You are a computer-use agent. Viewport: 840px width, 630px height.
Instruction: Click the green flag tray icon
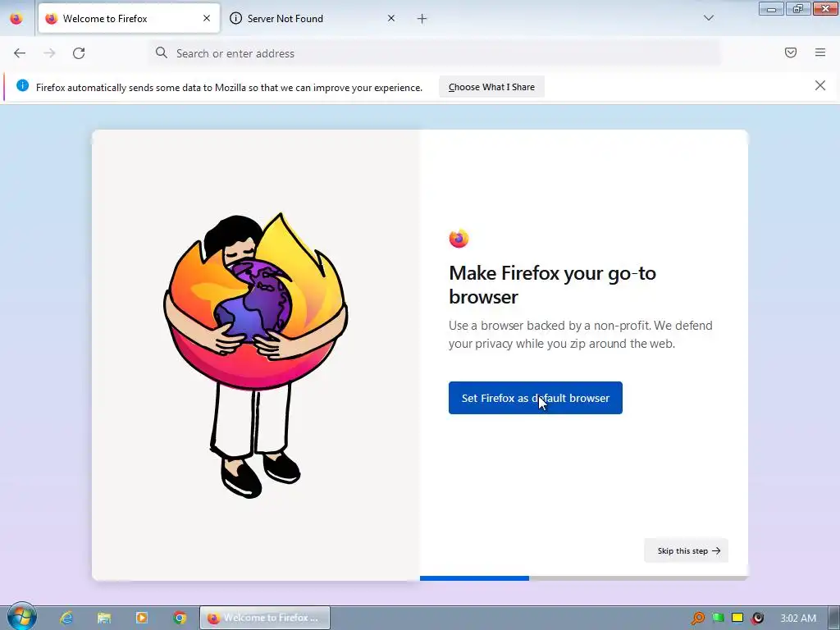[718, 619]
